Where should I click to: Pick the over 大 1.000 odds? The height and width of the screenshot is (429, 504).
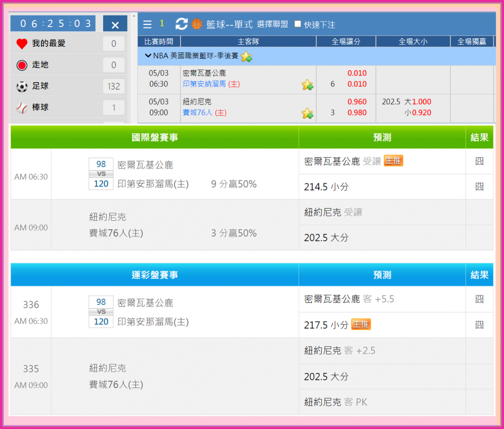click(421, 102)
